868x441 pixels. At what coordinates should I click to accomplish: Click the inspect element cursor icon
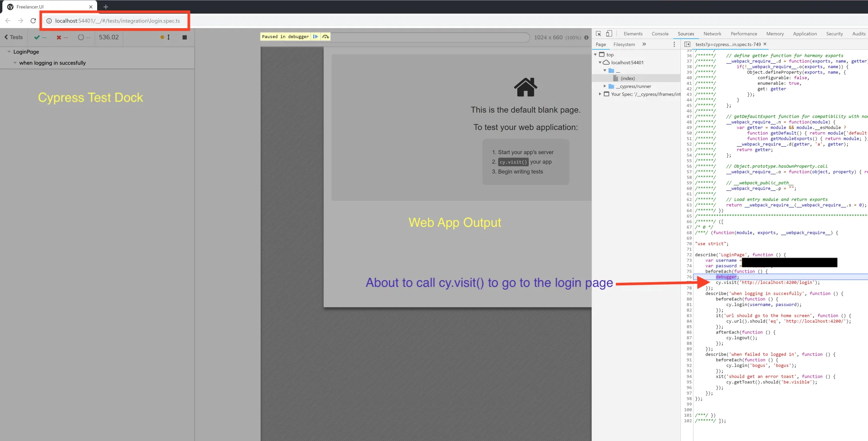[x=598, y=34]
